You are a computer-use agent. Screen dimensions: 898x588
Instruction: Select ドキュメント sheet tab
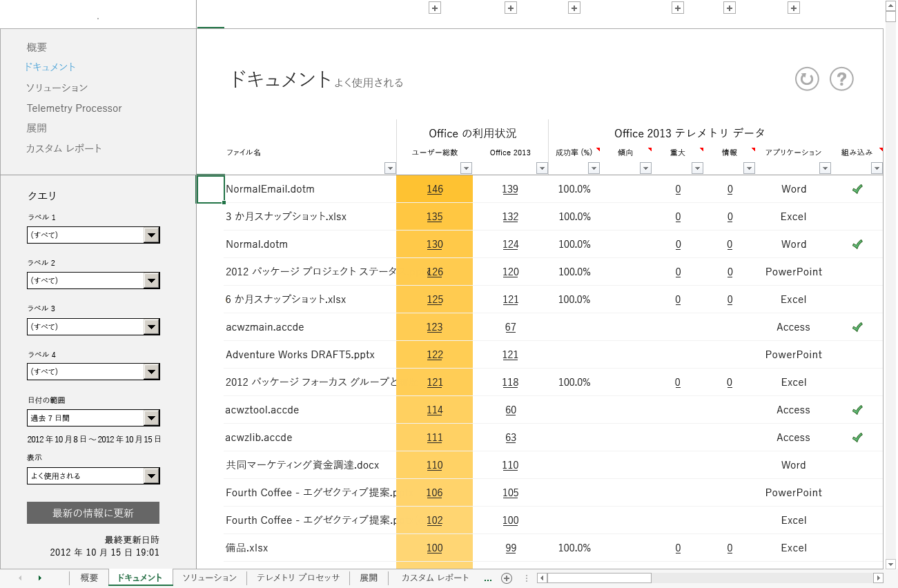[140, 578]
